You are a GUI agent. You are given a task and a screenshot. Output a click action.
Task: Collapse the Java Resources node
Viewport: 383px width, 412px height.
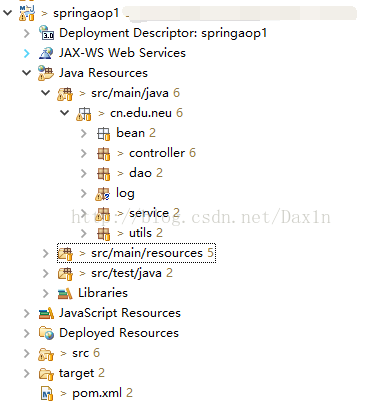click(26, 73)
